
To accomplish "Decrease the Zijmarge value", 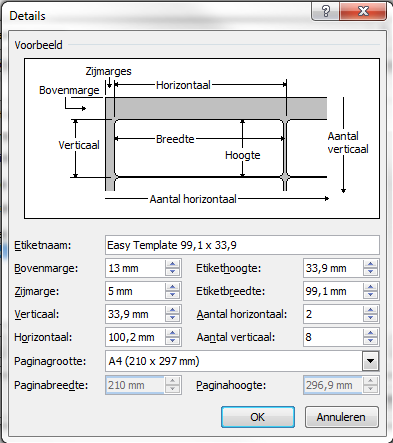I will pos(173,295).
